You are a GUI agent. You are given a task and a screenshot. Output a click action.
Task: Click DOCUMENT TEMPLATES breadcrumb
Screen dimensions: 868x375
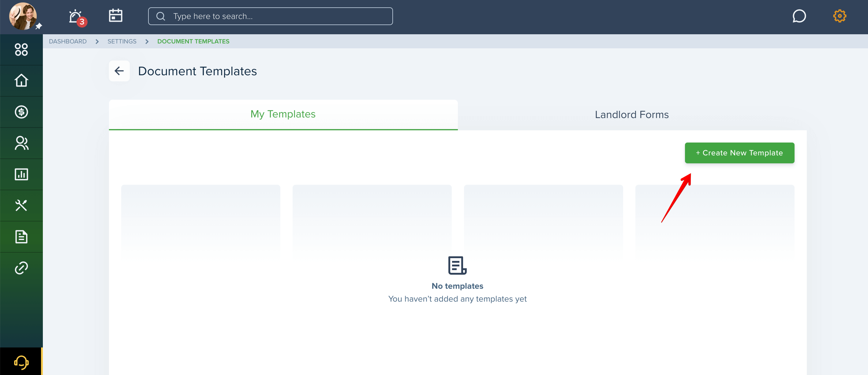(x=193, y=41)
